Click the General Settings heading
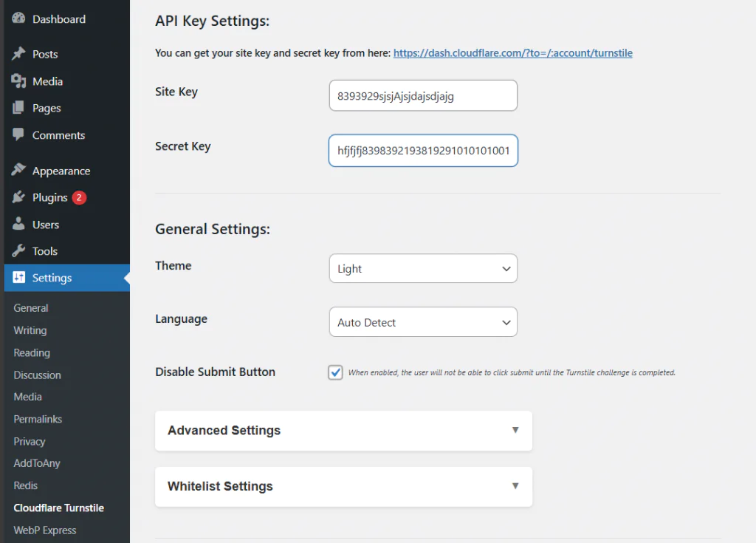 [x=213, y=229]
